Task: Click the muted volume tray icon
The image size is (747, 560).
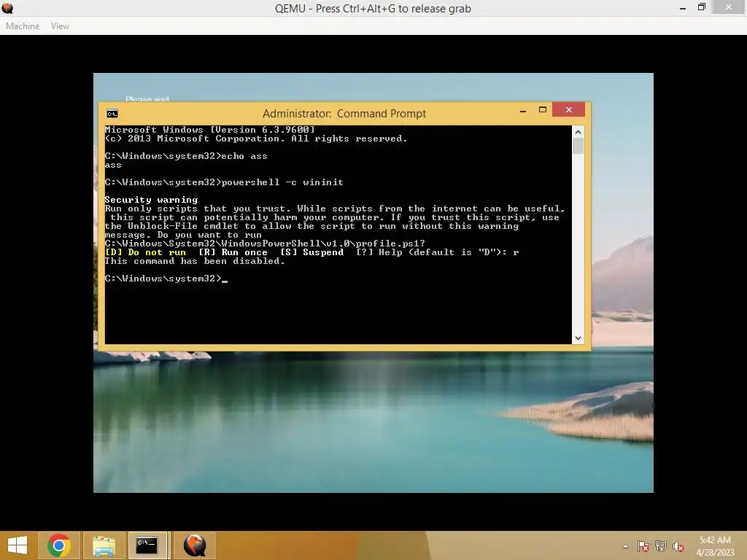Action: [678, 546]
